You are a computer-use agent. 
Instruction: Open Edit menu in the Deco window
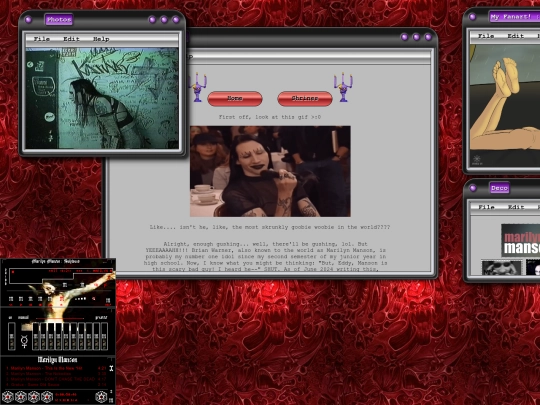click(516, 207)
